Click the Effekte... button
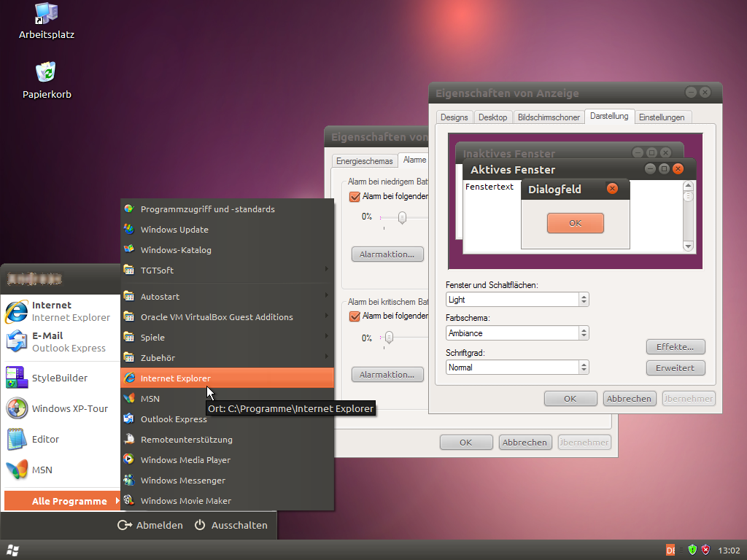 [x=675, y=346]
